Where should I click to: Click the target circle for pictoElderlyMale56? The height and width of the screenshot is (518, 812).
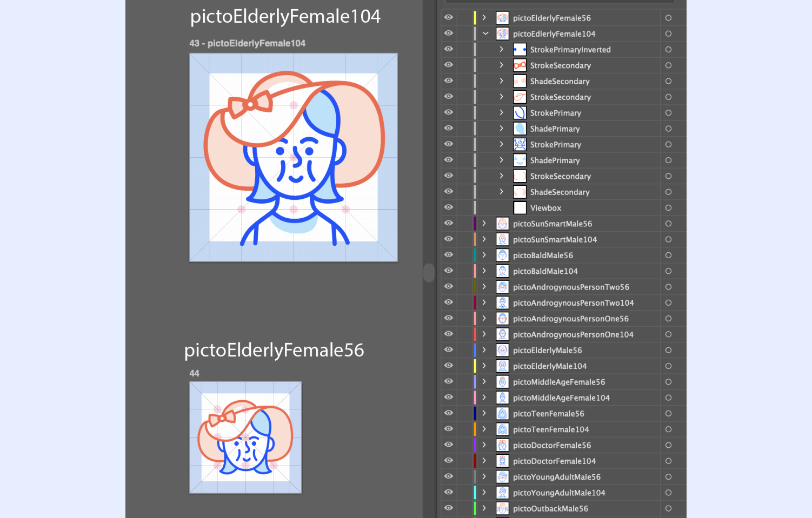(668, 350)
